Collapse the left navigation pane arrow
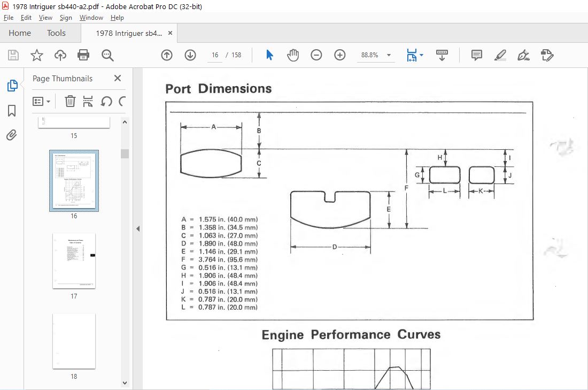The image size is (588, 390). point(138,228)
